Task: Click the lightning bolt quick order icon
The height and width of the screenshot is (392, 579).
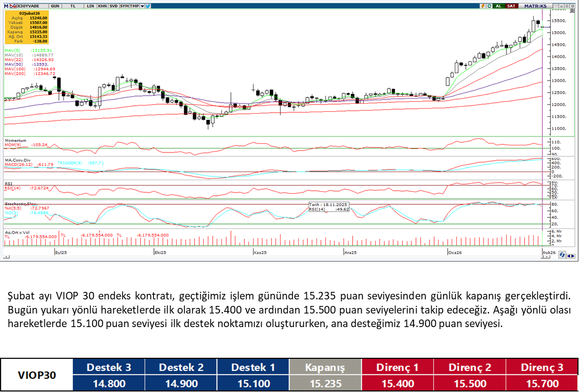Action: [483, 6]
